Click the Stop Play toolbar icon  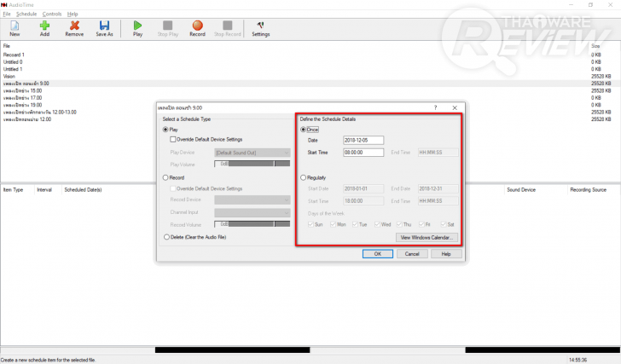coord(167,28)
